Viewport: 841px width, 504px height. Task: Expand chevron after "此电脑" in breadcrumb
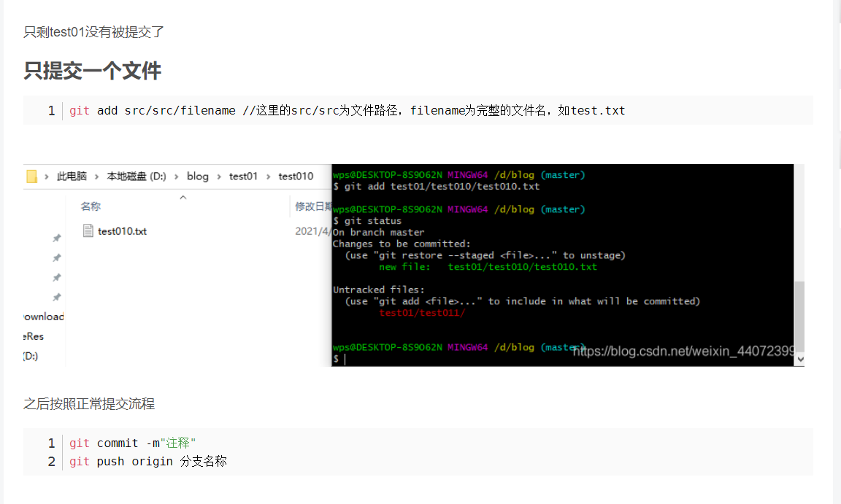coord(96,177)
